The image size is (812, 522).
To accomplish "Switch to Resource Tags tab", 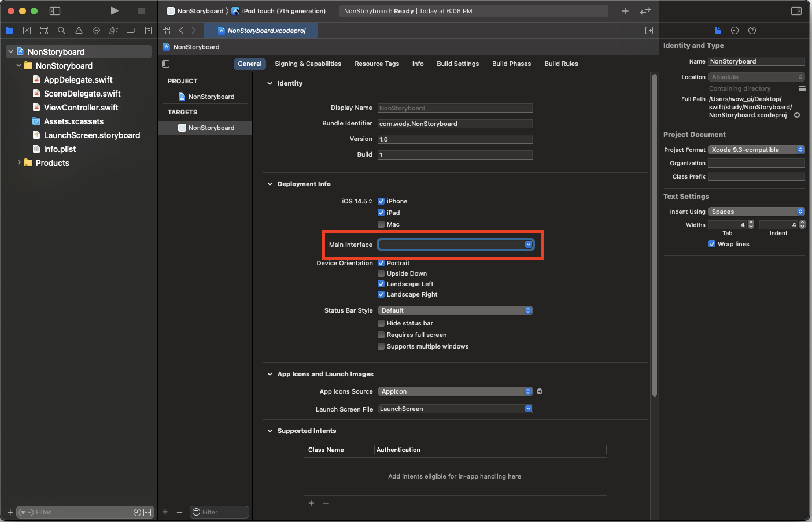I will [377, 64].
